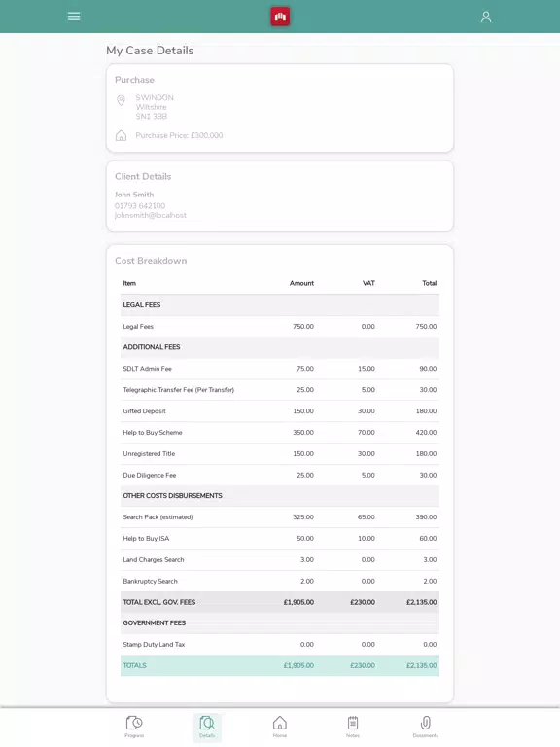The width and height of the screenshot is (560, 747).
Task: Click the ADDITIONAL FEES section row
Action: pyautogui.click(x=280, y=347)
